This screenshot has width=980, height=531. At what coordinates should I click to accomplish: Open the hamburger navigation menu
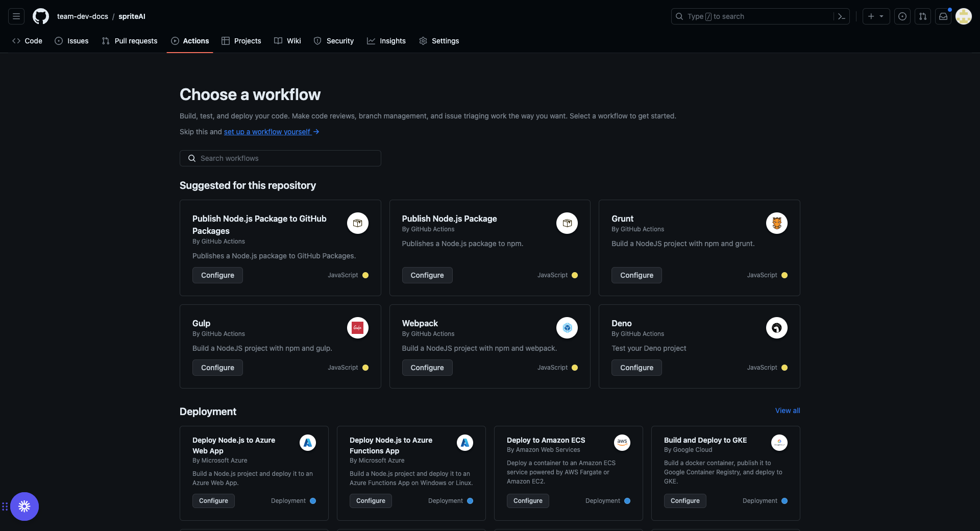[16, 16]
